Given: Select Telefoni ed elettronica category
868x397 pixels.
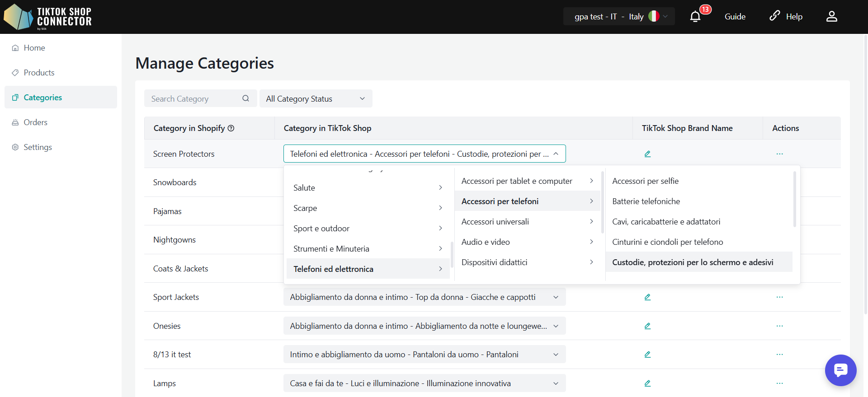Looking at the screenshot, I should [x=368, y=269].
